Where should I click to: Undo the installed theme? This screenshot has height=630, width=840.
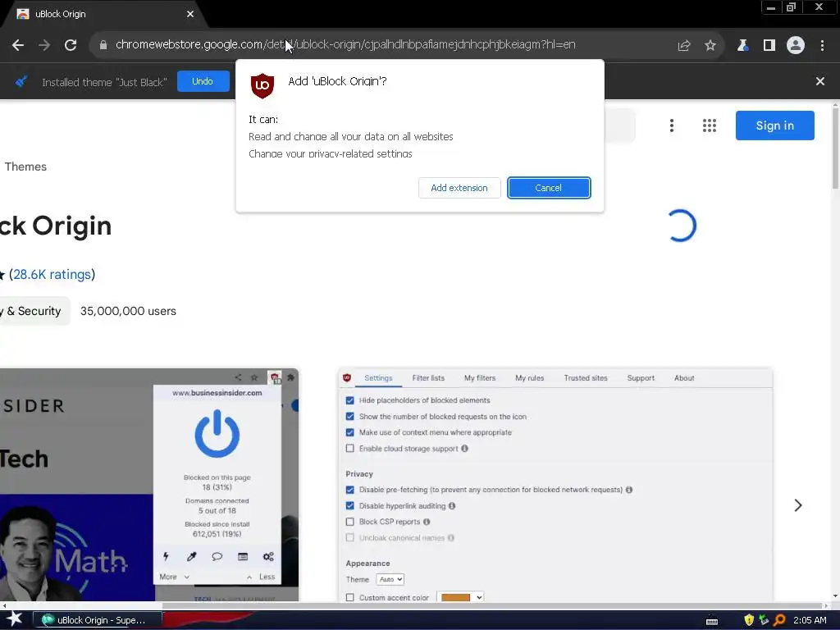(x=203, y=81)
